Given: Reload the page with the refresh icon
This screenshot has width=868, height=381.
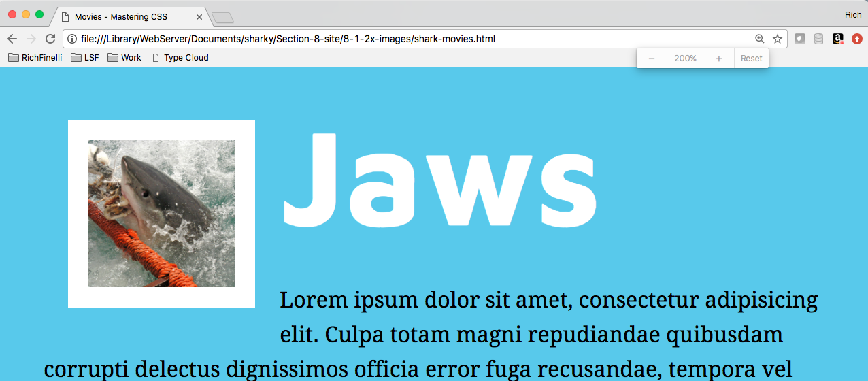Looking at the screenshot, I should tap(50, 39).
